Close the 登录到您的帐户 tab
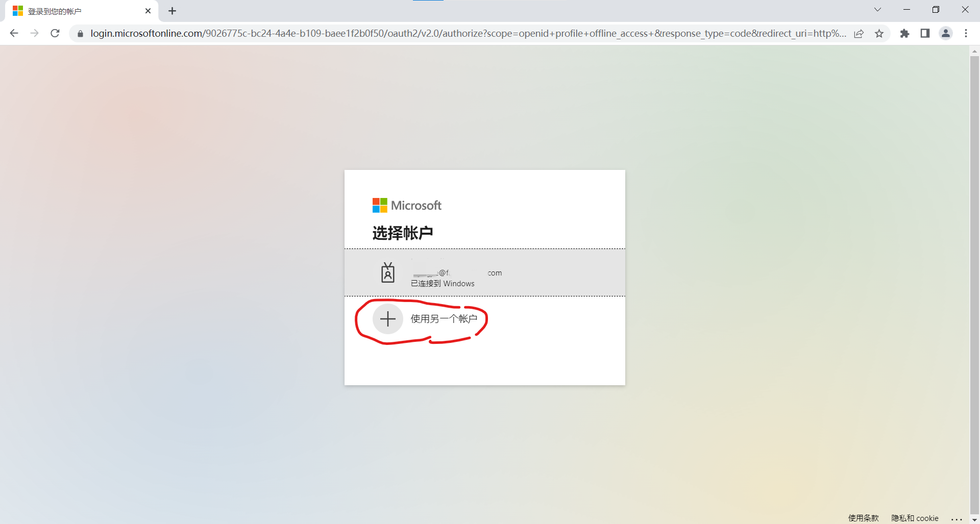This screenshot has height=524, width=980. [x=148, y=11]
